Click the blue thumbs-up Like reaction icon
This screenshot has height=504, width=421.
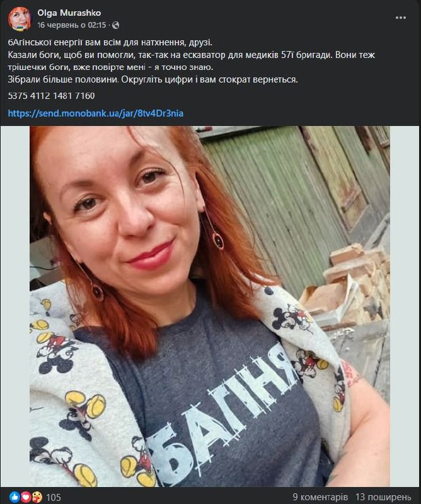pyautogui.click(x=14, y=497)
